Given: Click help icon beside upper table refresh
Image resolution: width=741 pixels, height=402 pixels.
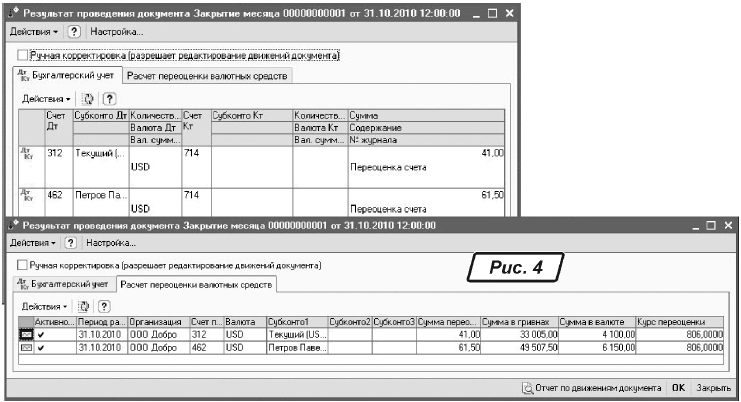Looking at the screenshot, I should pyautogui.click(x=110, y=99).
